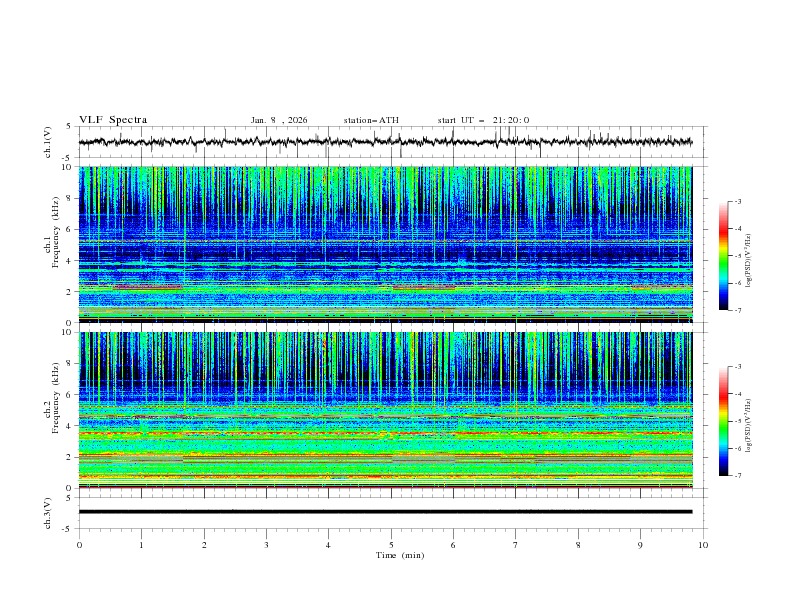Click the upper log(PSD) colorbar caption
Image resolution: width=792 pixels, height=612 pixels.
point(750,256)
